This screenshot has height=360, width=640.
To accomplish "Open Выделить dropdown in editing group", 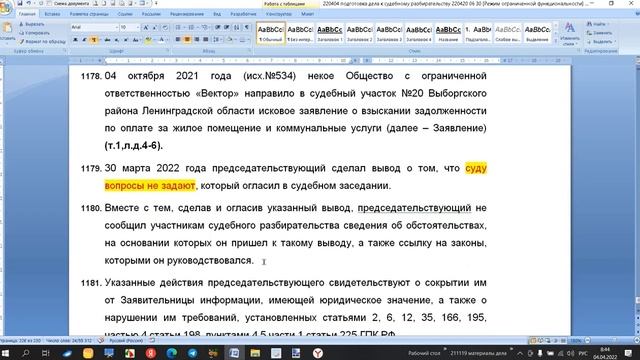I will coord(601,41).
